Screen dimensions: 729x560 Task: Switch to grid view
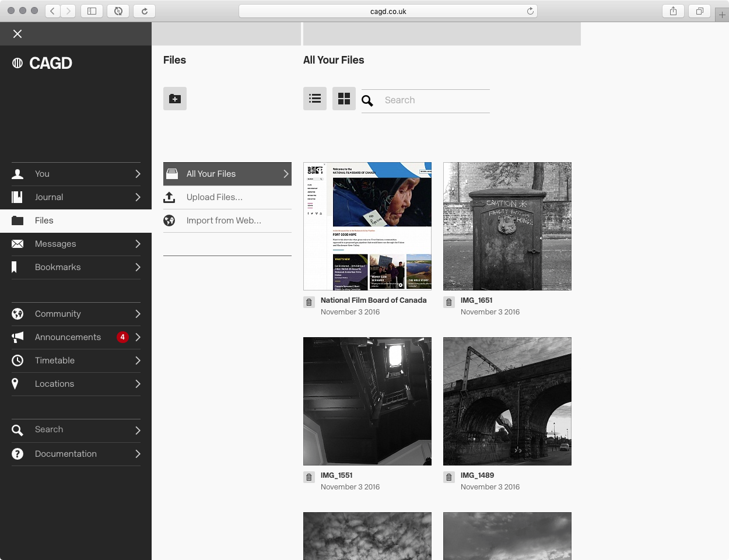click(344, 99)
